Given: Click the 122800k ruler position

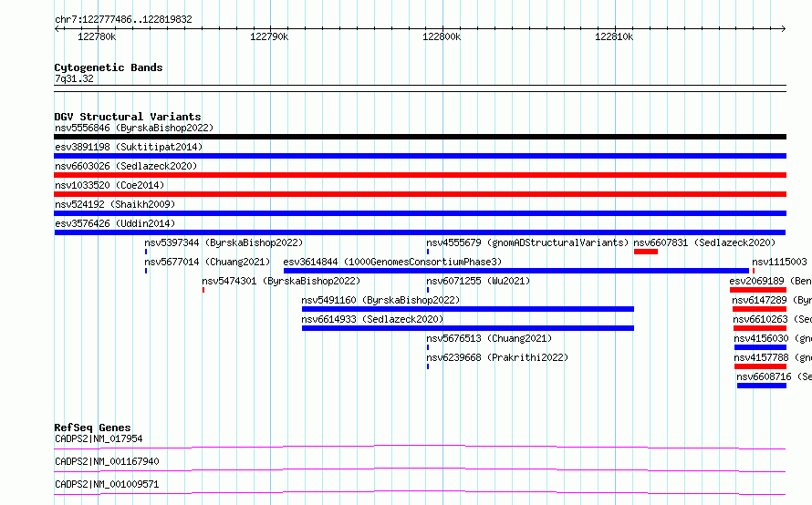Looking at the screenshot, I should (x=442, y=36).
